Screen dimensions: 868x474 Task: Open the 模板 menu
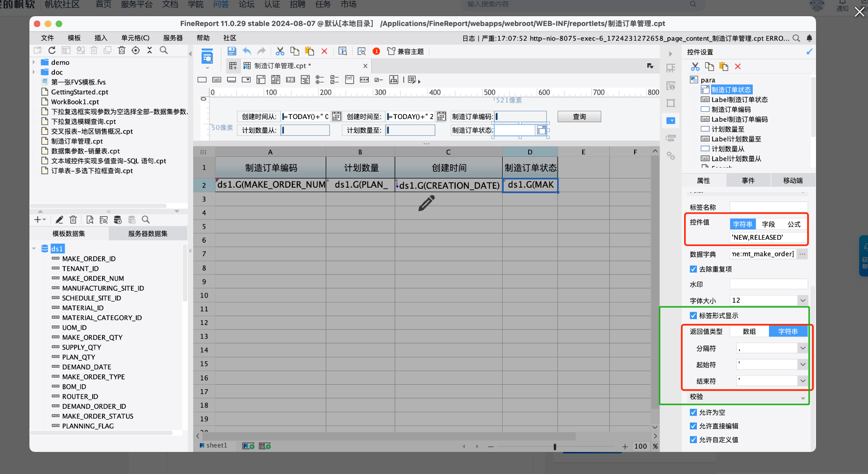coord(74,38)
